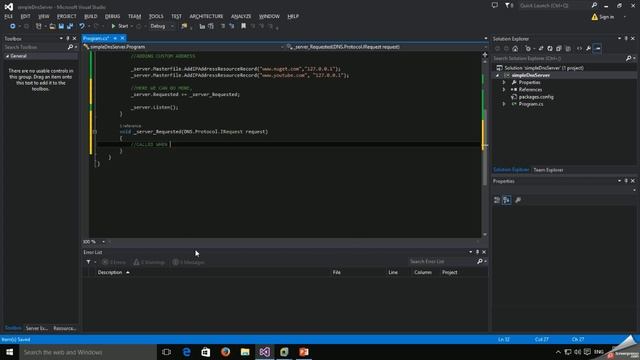The image size is (640, 360).
Task: Click the Save icon in toolbar
Action: pyautogui.click(x=61, y=26)
